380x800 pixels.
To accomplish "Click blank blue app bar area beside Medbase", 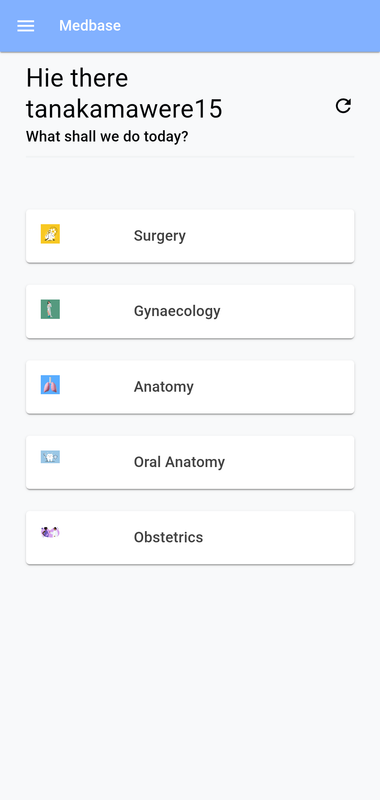I will pyautogui.click(x=250, y=26).
